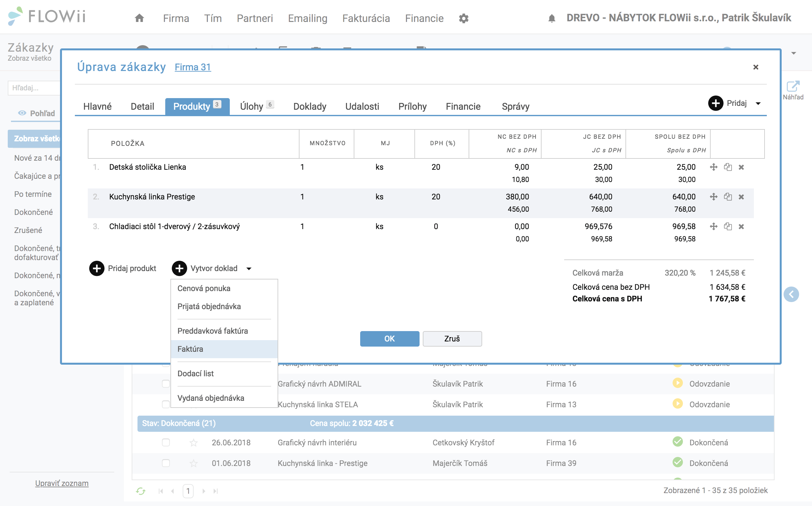Confirm with the OK button

pyautogui.click(x=390, y=339)
